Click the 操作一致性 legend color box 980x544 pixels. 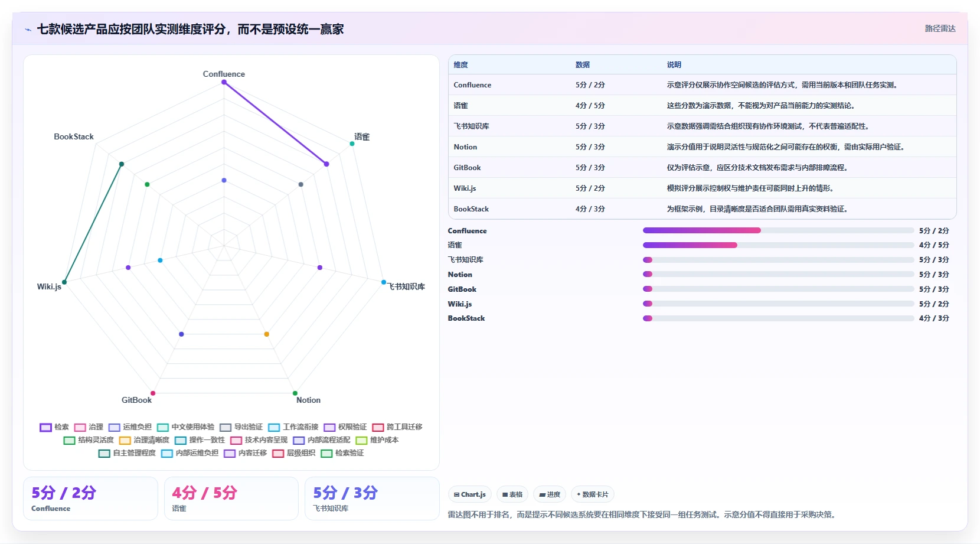pos(181,440)
